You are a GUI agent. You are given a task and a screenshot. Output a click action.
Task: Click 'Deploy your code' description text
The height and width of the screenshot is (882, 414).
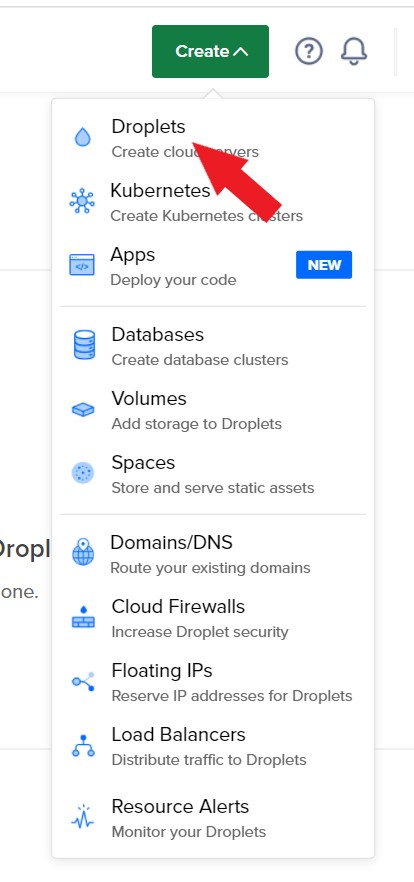(173, 280)
